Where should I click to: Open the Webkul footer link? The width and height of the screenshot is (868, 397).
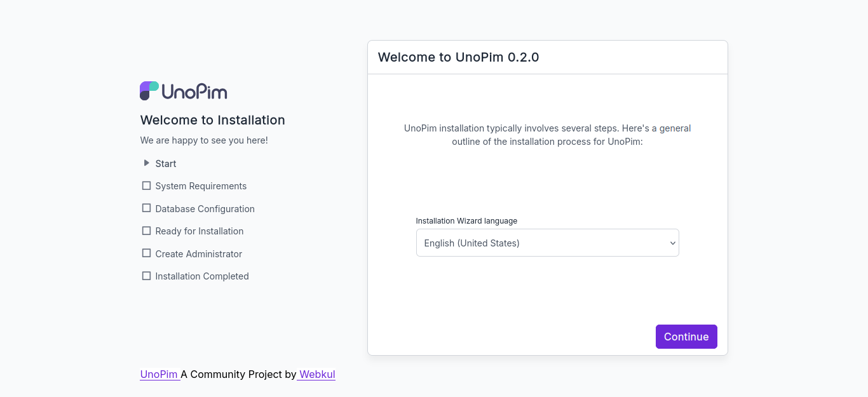click(x=317, y=374)
